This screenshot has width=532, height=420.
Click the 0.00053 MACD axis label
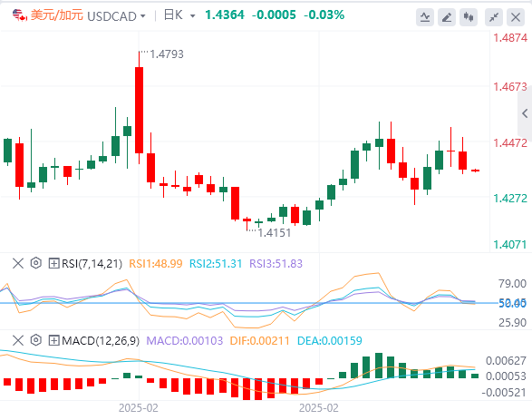pyautogui.click(x=506, y=376)
